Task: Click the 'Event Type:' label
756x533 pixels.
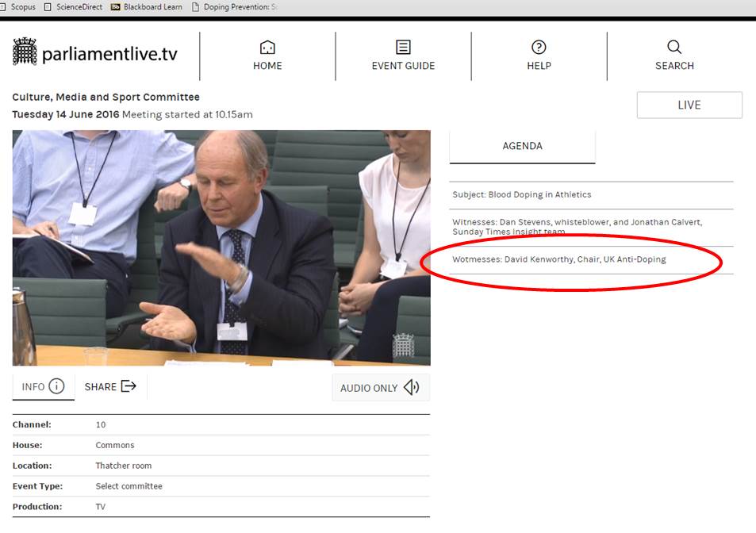Action: pyautogui.click(x=37, y=486)
